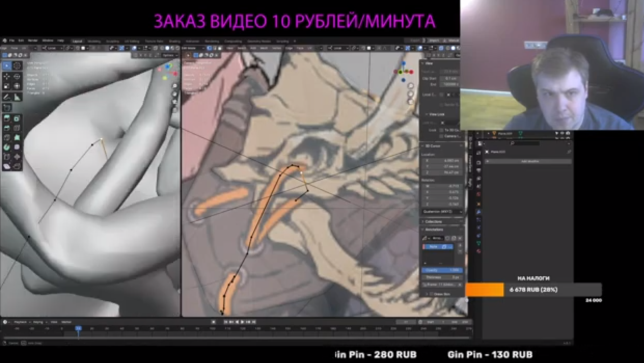
Task: Select the Smooth vertices tool
Action: [17, 147]
